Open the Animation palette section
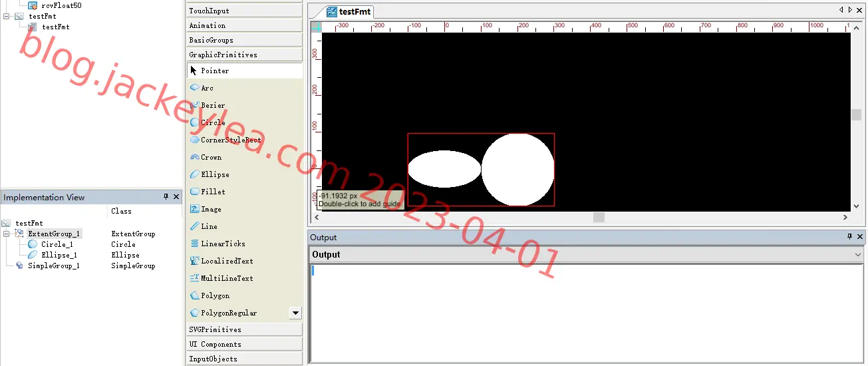868x366 pixels. point(245,25)
